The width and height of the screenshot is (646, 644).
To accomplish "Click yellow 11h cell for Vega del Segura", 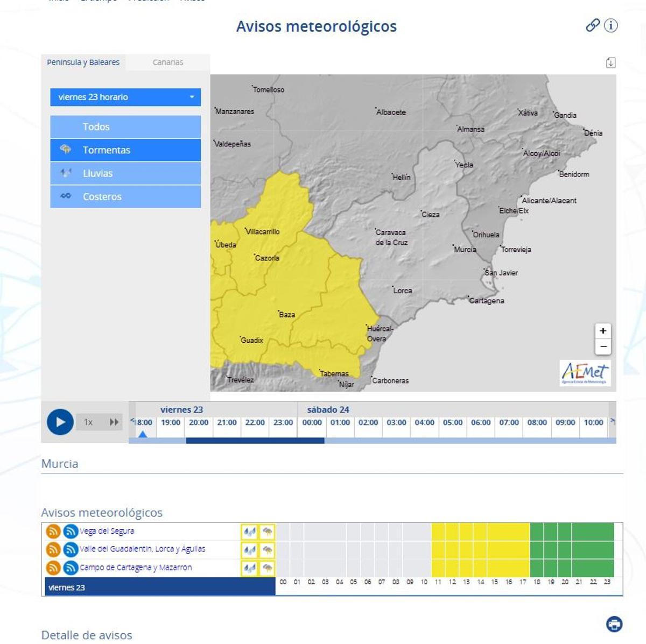I will click(438, 532).
